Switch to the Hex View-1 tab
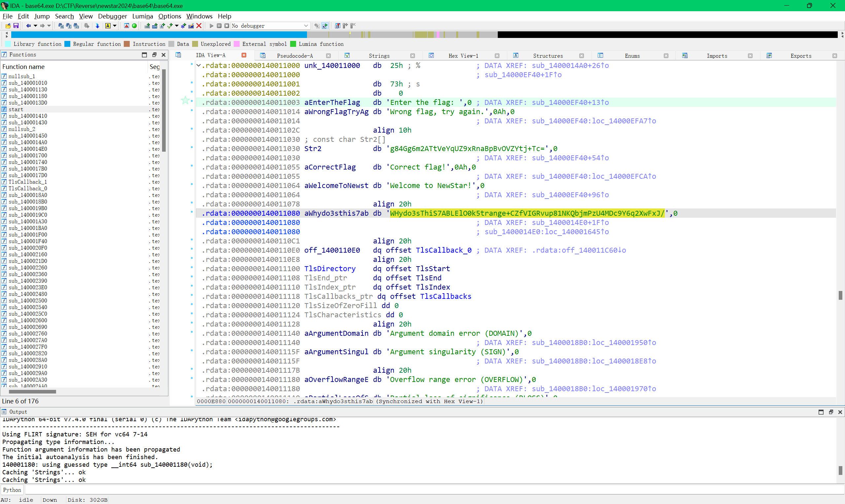This screenshot has height=504, width=845. pos(463,56)
